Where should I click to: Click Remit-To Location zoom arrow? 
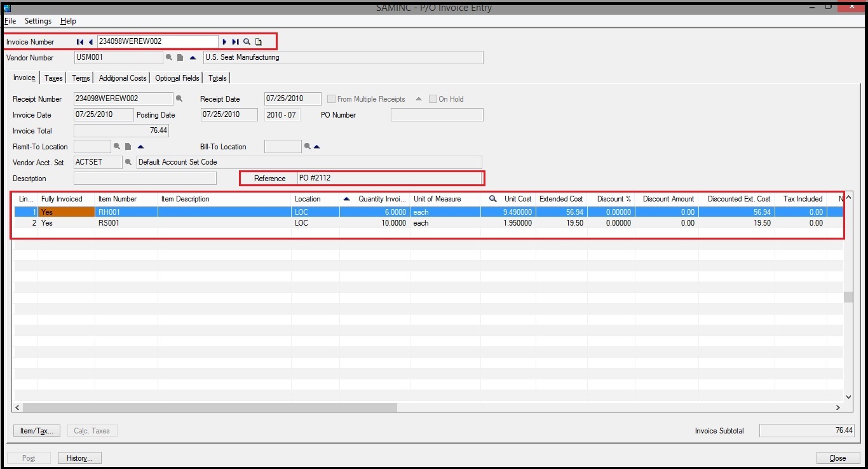[141, 147]
